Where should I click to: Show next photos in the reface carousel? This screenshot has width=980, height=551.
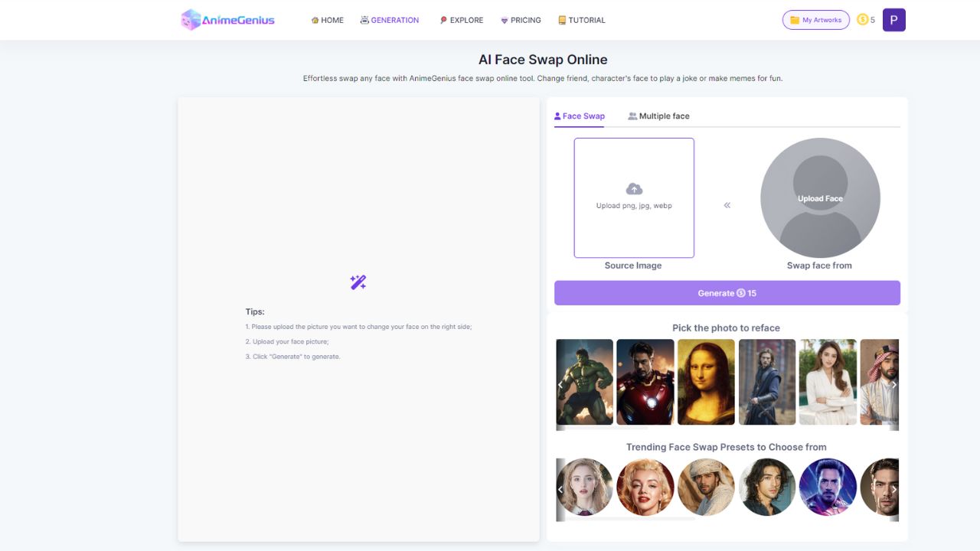tap(894, 385)
